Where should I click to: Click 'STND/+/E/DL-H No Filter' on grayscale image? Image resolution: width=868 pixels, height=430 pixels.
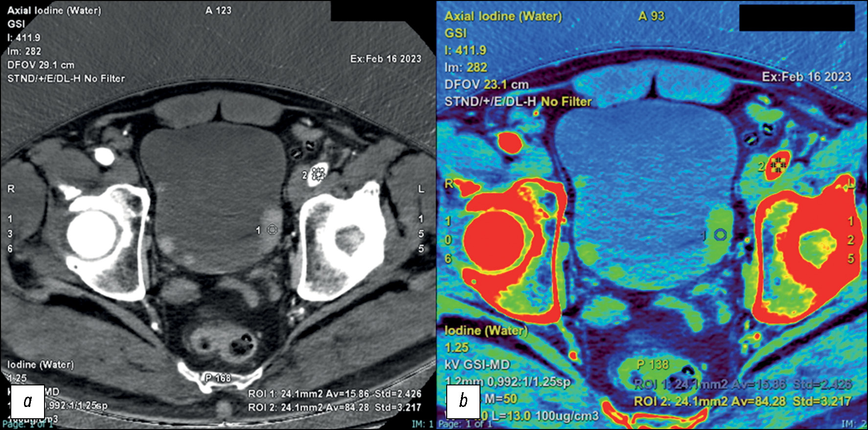[x=66, y=78]
